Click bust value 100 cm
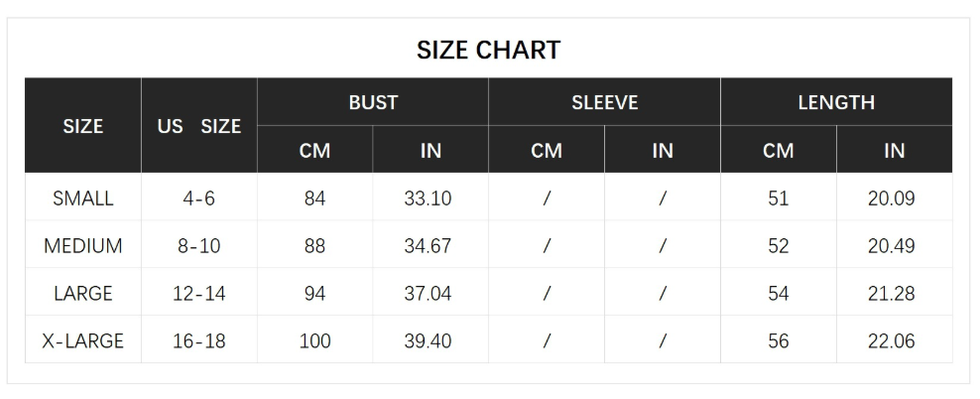The height and width of the screenshot is (399, 980). pyautogui.click(x=314, y=341)
